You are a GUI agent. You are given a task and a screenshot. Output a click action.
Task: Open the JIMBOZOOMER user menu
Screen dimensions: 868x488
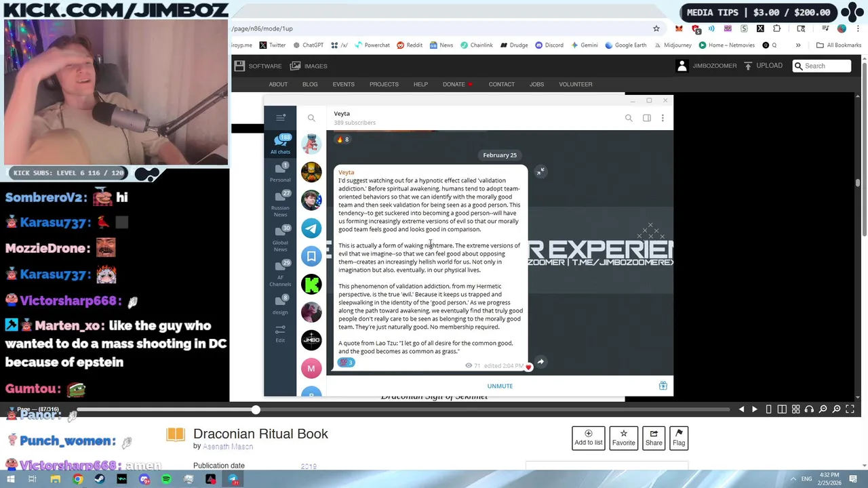point(707,66)
